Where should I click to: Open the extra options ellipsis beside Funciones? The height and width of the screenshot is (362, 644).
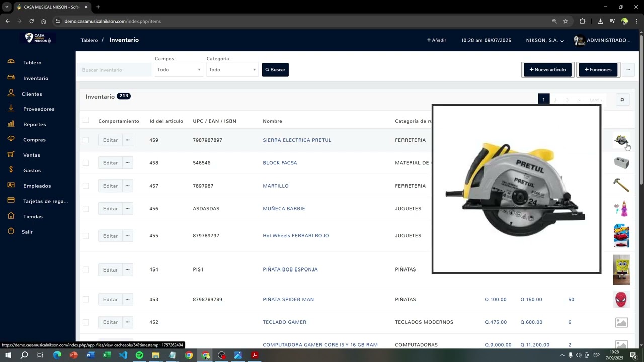coord(628,70)
